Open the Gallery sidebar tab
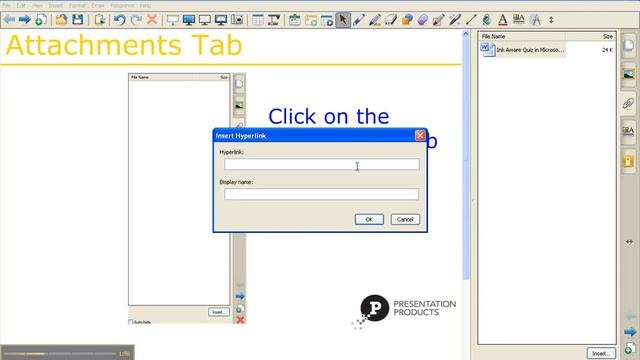The image size is (640, 360). click(629, 75)
